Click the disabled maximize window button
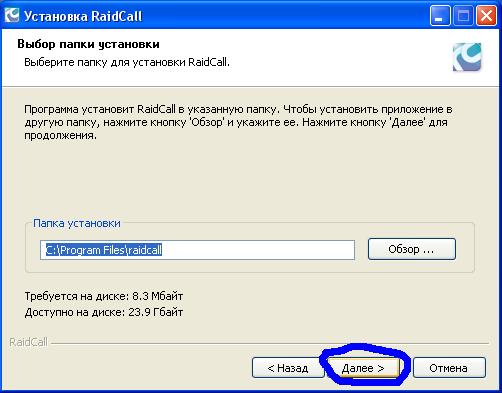Image resolution: width=502 pixels, height=393 pixels. point(463,16)
